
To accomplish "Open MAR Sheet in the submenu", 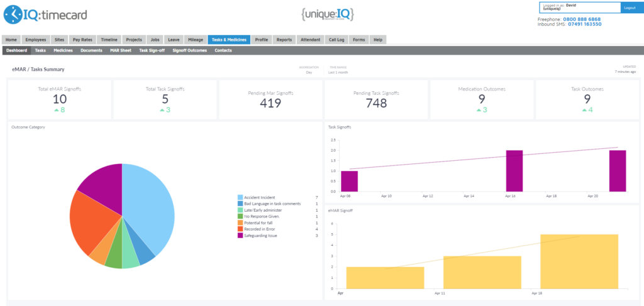I will pyautogui.click(x=121, y=50).
